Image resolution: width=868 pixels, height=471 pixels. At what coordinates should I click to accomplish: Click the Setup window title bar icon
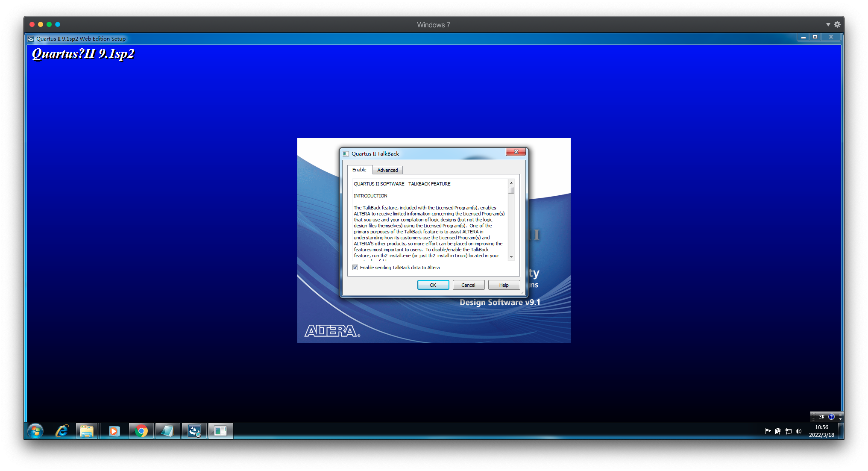[31, 38]
